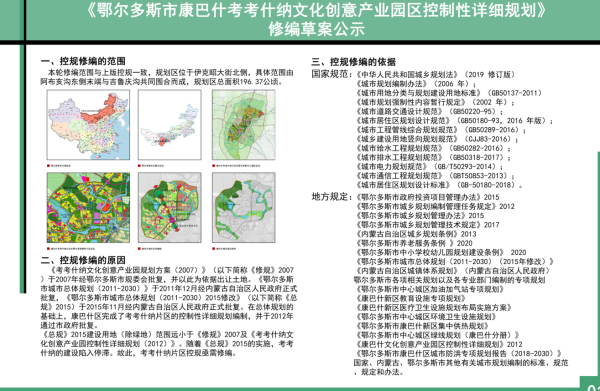The width and height of the screenshot is (600, 391).
Task: Click the red square marker under China map
Action: (48, 166)
